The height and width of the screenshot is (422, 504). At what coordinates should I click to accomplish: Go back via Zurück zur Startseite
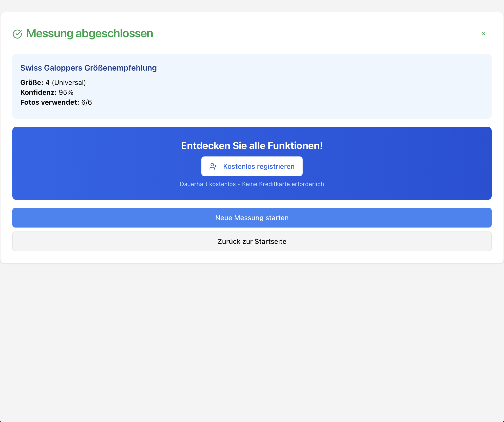[x=252, y=241]
